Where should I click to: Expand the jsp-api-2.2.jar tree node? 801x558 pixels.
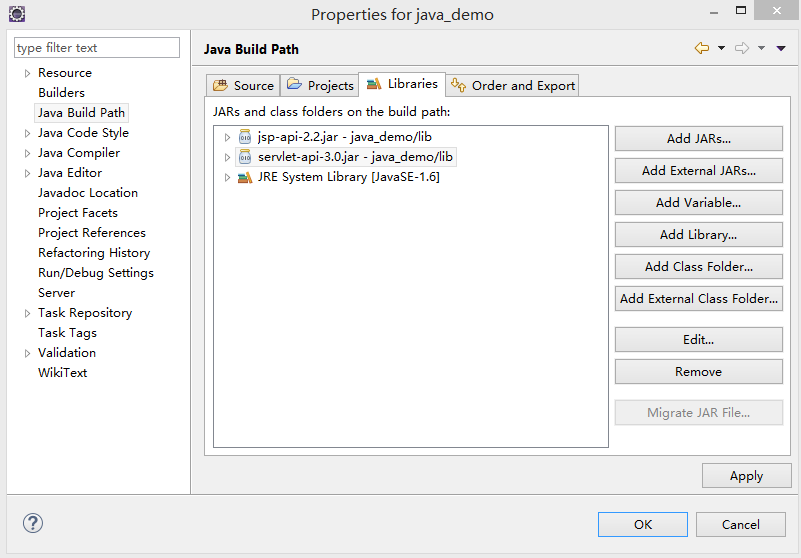tap(227, 137)
